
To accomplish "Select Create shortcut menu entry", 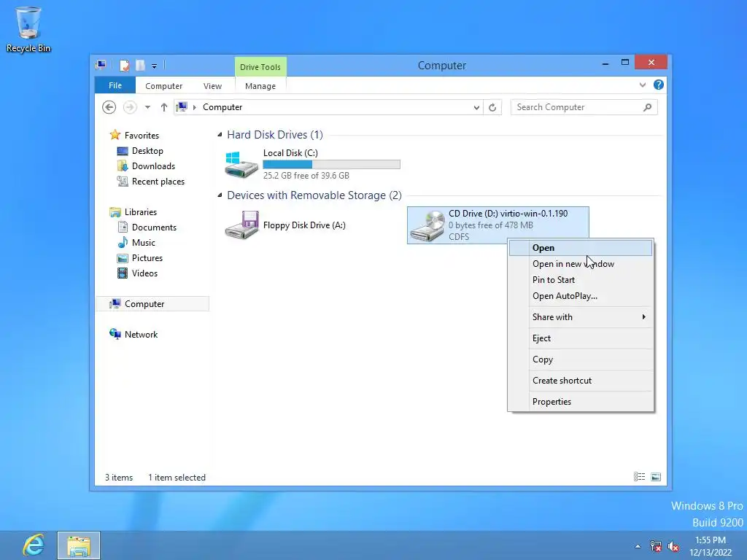I will pyautogui.click(x=580, y=381).
